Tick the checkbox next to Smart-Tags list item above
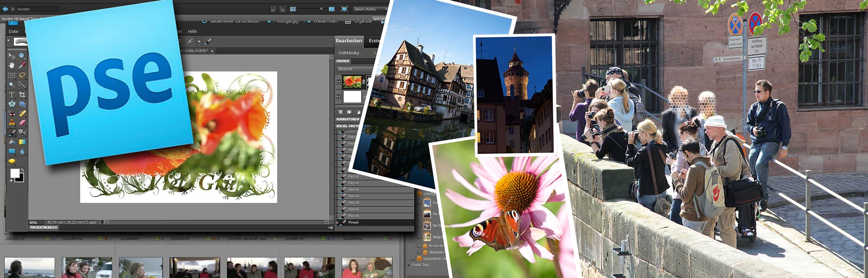This screenshot has height=278, width=868. click(x=413, y=258)
